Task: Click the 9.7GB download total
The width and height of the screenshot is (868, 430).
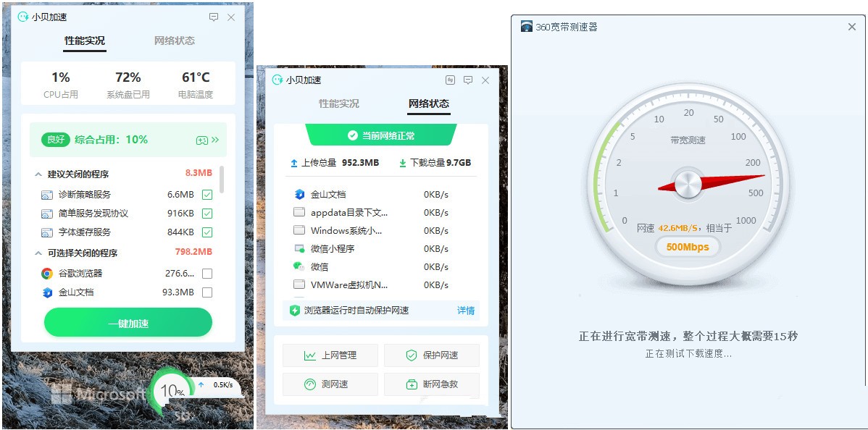Action: coord(459,163)
